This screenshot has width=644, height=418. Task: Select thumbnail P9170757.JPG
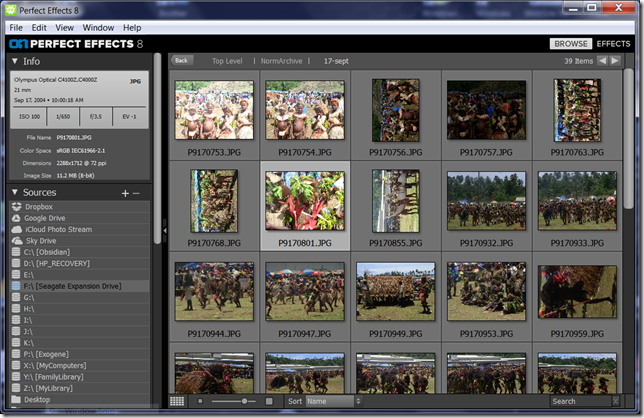pyautogui.click(x=486, y=110)
